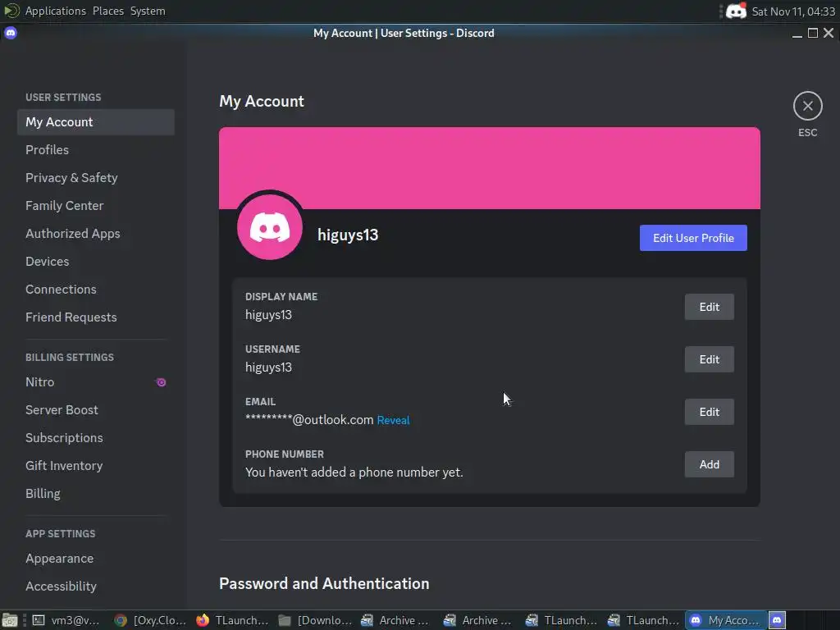The height and width of the screenshot is (630, 840).
Task: Close settings with the ESC circle icon
Action: coord(807,106)
